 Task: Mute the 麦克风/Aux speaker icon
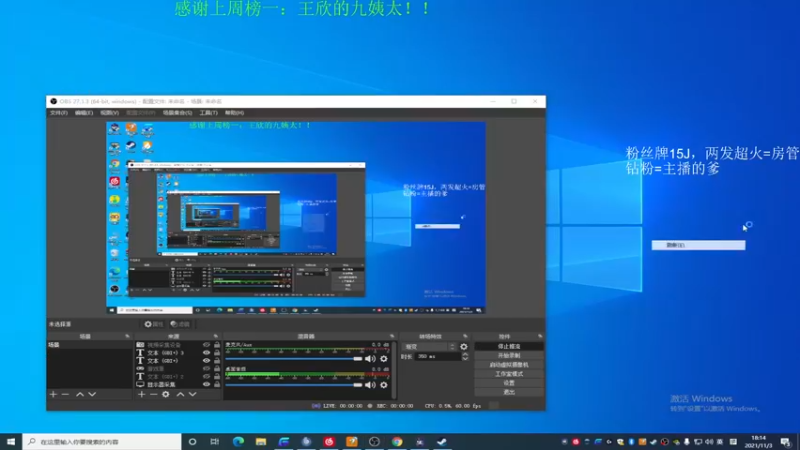[370, 359]
